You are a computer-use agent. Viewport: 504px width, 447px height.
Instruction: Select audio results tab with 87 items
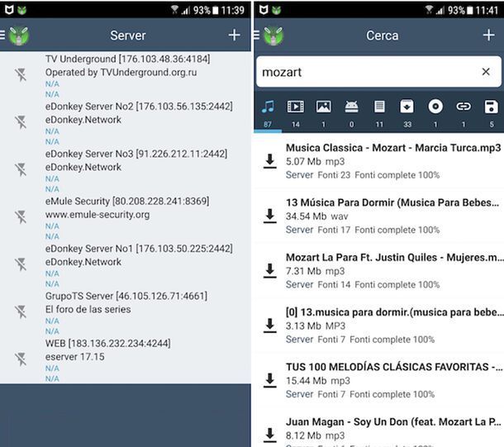(268, 113)
